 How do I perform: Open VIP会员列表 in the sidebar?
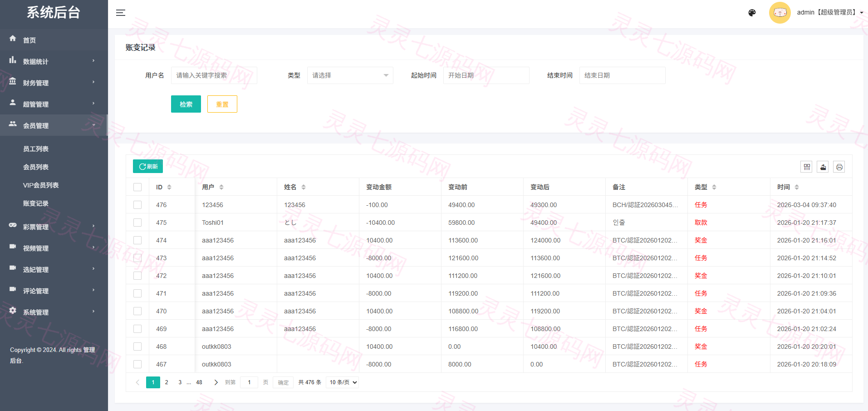tap(41, 185)
